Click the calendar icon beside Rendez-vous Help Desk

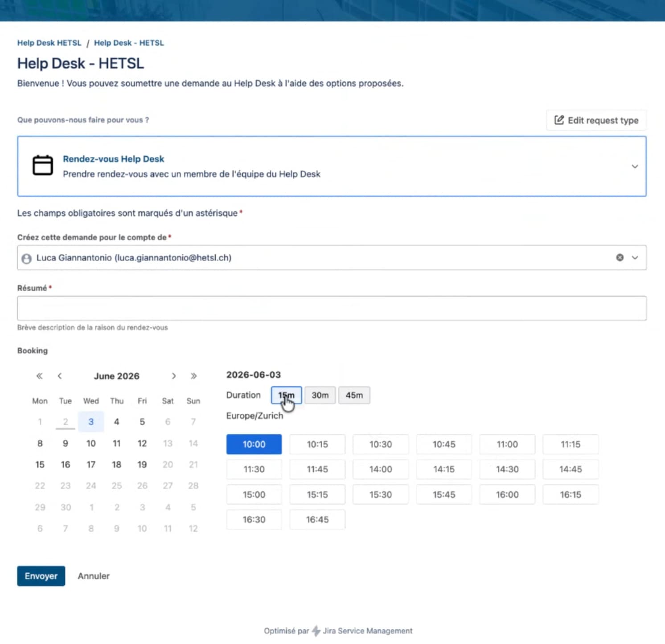[43, 165]
